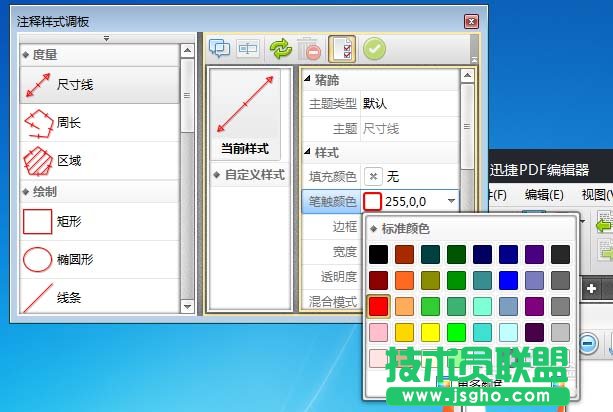The height and width of the screenshot is (412, 613).
Task: Click the 笔触颜色 red-outlined swatch
Action: pos(372,202)
